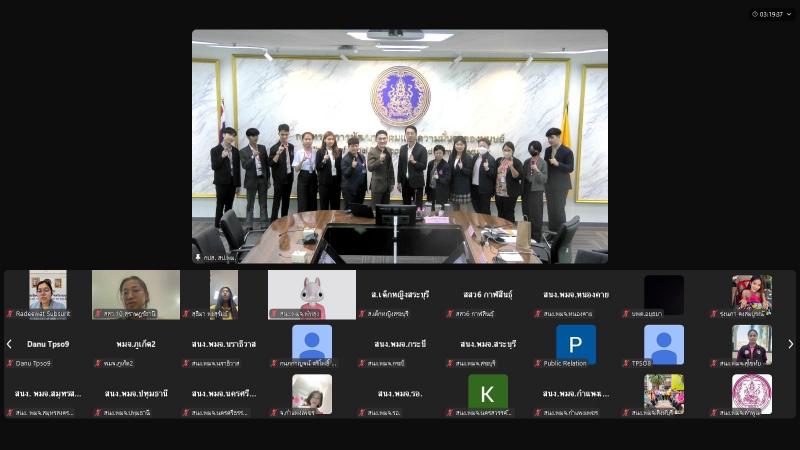Viewport: 800px width, 450px height.
Task: Click the large 'สนง. พมจ.สมุทรส...' name
Action: pos(48,393)
